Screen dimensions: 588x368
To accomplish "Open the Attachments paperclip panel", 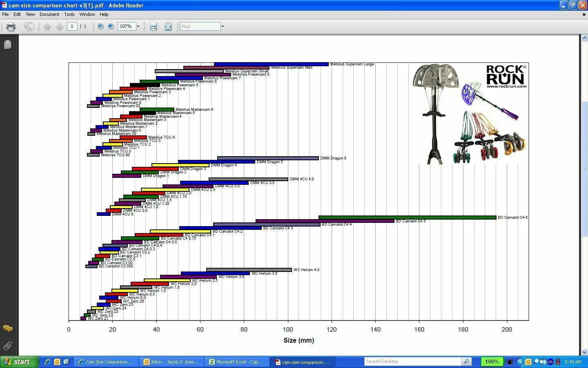I will [x=7, y=346].
